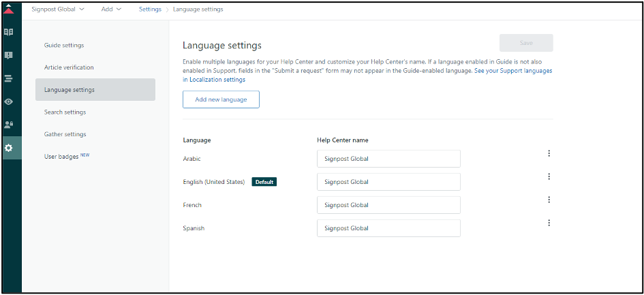644x295 pixels.
Task: Open the user permissions icon in sidebar
Action: click(x=9, y=125)
